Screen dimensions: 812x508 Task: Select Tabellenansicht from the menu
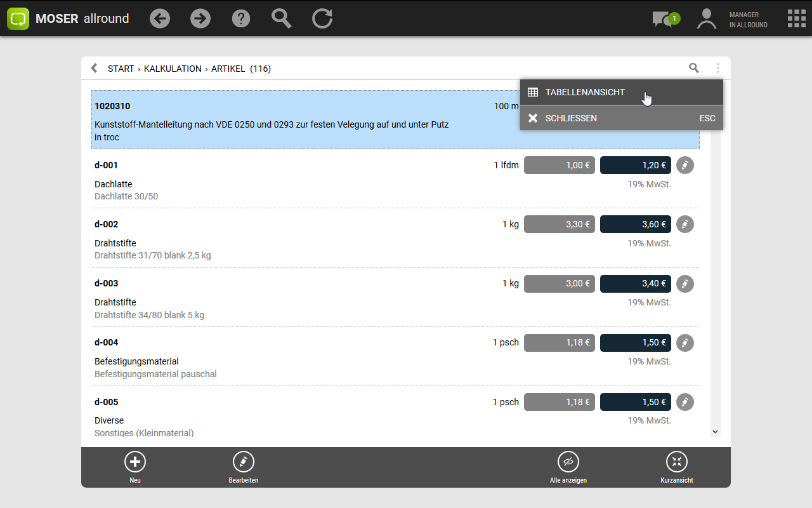(x=584, y=92)
